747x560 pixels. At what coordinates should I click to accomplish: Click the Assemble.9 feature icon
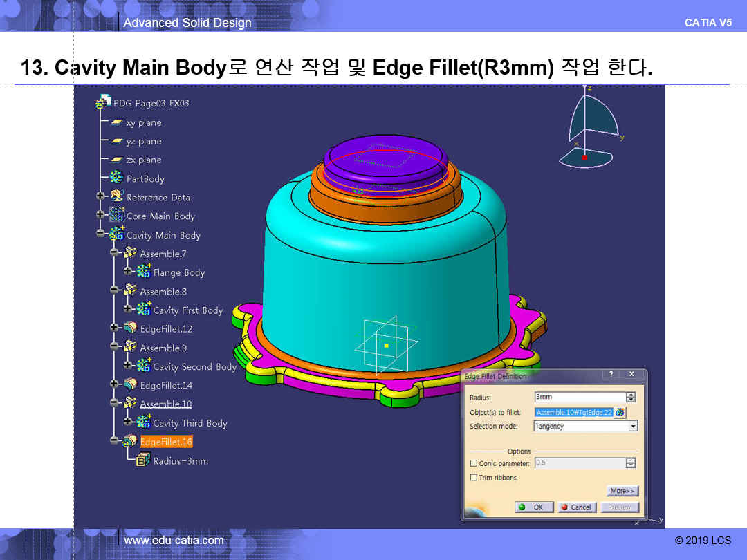click(130, 348)
